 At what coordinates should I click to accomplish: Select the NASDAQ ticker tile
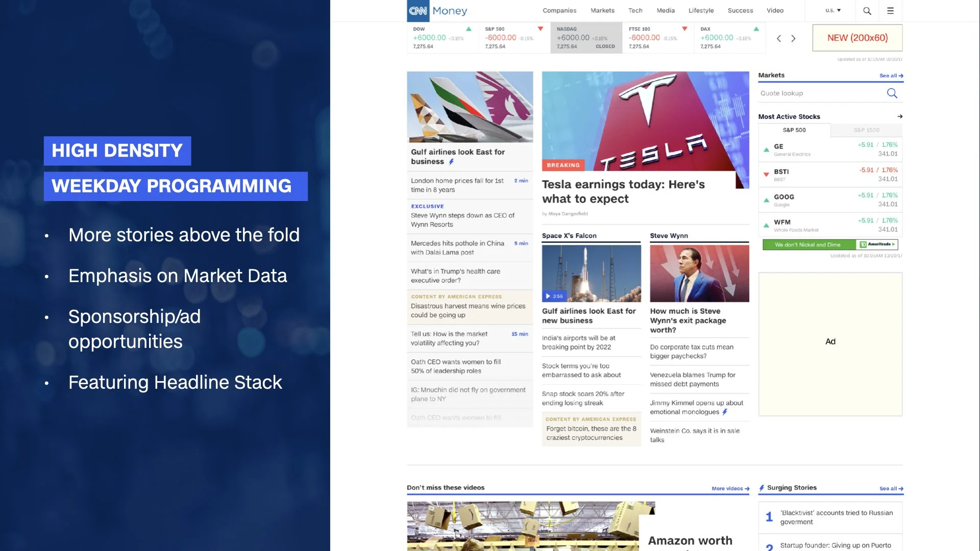click(x=585, y=37)
